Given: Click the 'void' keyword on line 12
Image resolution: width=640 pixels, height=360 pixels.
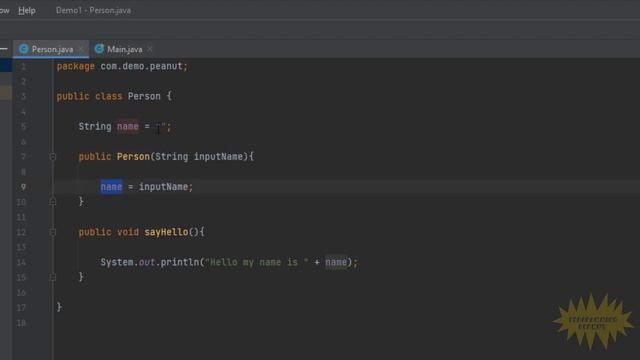Looking at the screenshot, I should click(128, 232).
